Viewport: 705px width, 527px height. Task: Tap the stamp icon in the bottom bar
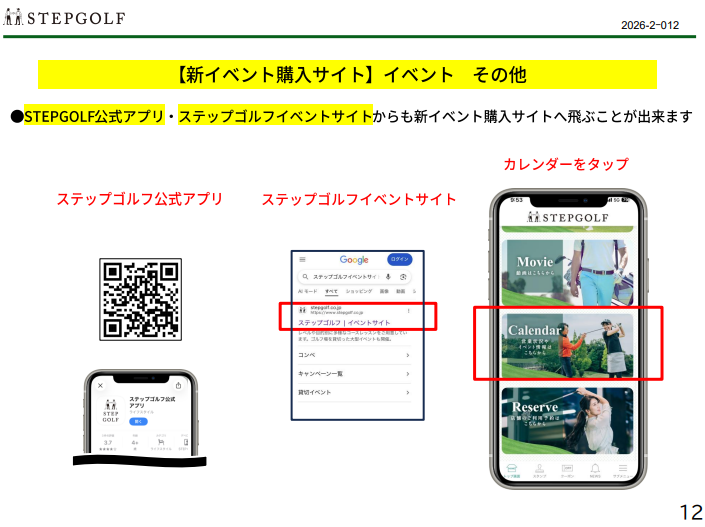point(539,468)
